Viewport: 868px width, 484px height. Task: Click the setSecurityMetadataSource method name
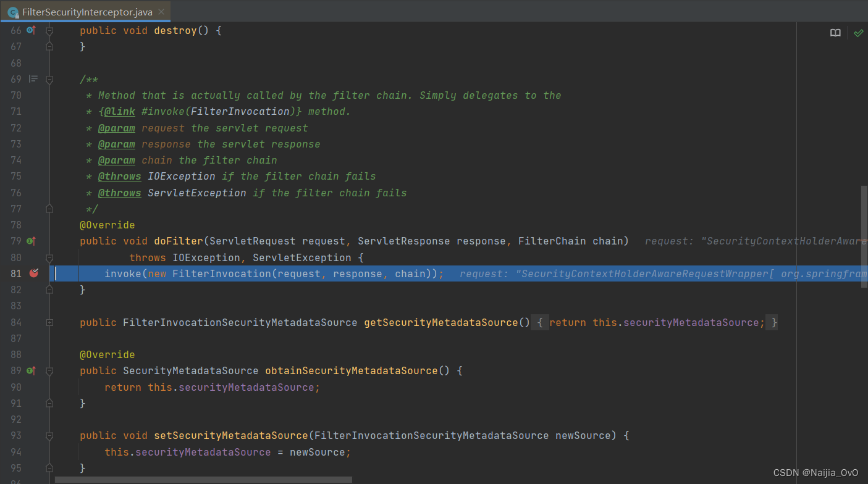click(231, 435)
